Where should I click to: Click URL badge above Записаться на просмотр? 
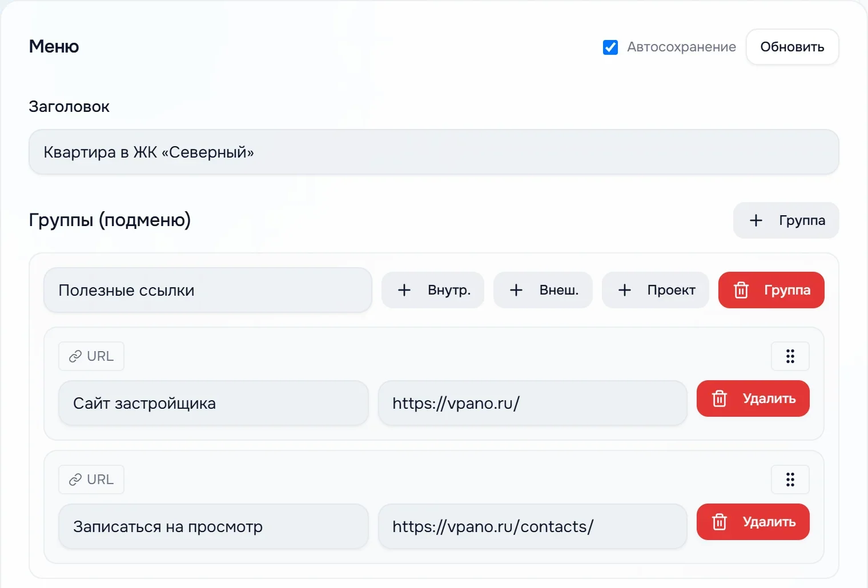tap(91, 480)
